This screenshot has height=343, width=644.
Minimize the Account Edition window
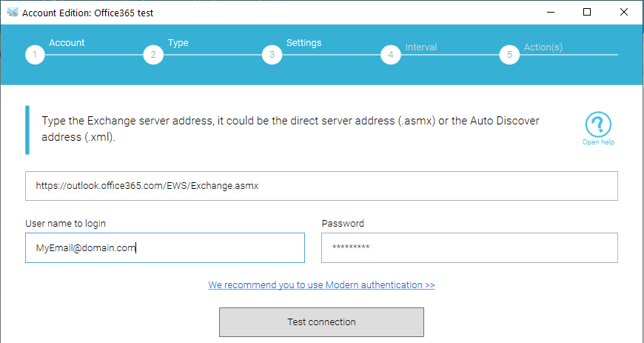[x=550, y=13]
